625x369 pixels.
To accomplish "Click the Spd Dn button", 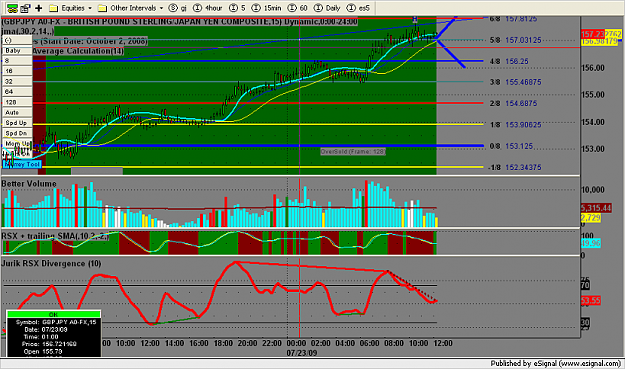I will tap(17, 133).
